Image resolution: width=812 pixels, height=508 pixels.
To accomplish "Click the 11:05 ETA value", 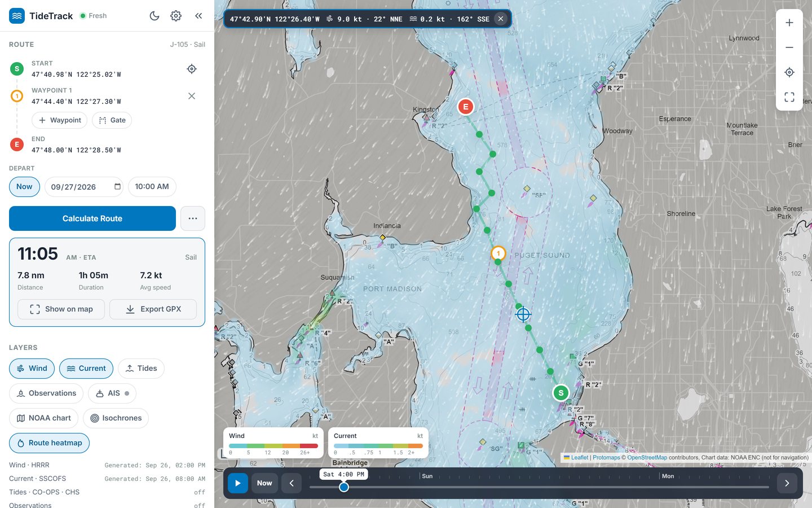I will [x=38, y=254].
